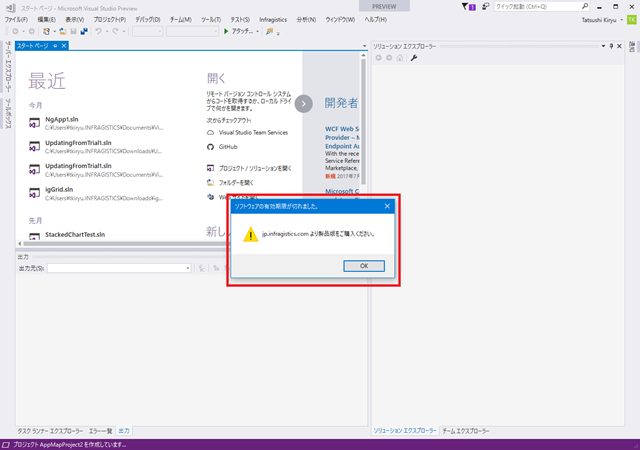The width and height of the screenshot is (640, 450).
Task: Open the Infragistics menu
Action: [273, 20]
